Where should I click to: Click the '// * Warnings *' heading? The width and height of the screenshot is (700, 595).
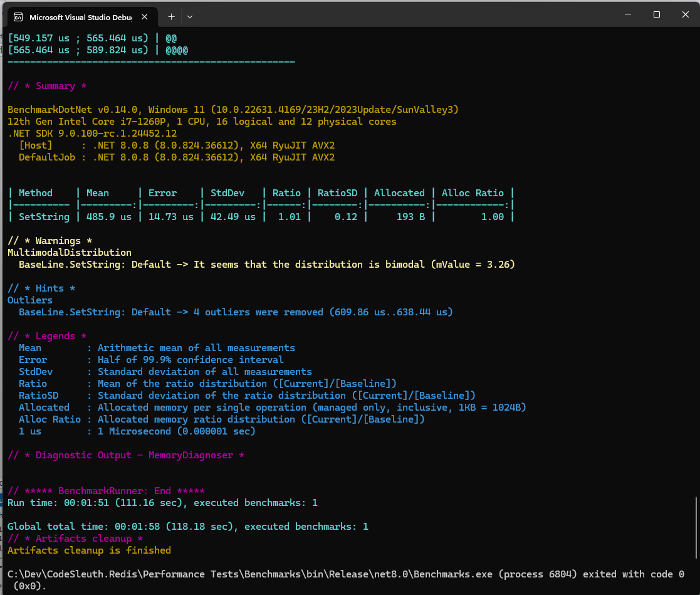tap(50, 241)
